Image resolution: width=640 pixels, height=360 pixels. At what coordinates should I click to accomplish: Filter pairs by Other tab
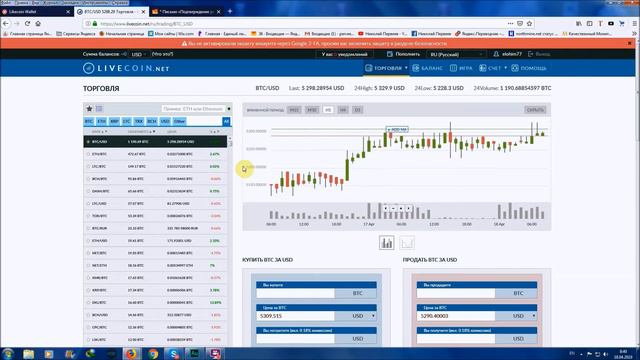(179, 121)
